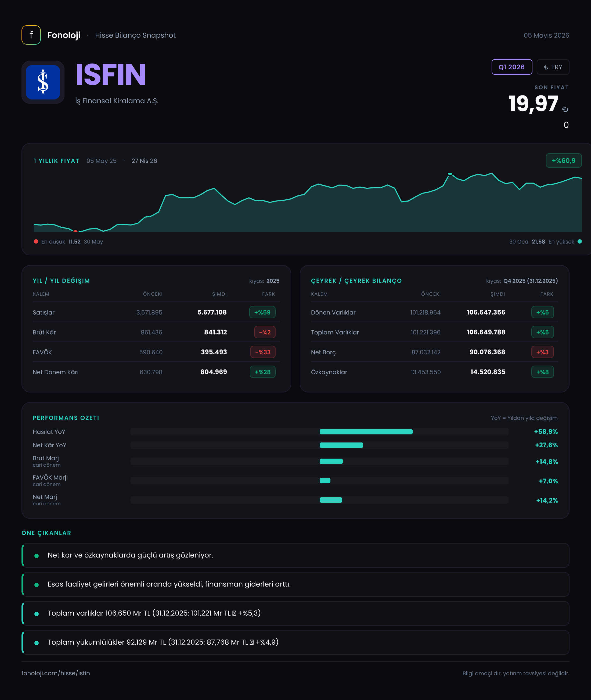
Task: Click the Fonoloji brand name
Action: click(64, 35)
